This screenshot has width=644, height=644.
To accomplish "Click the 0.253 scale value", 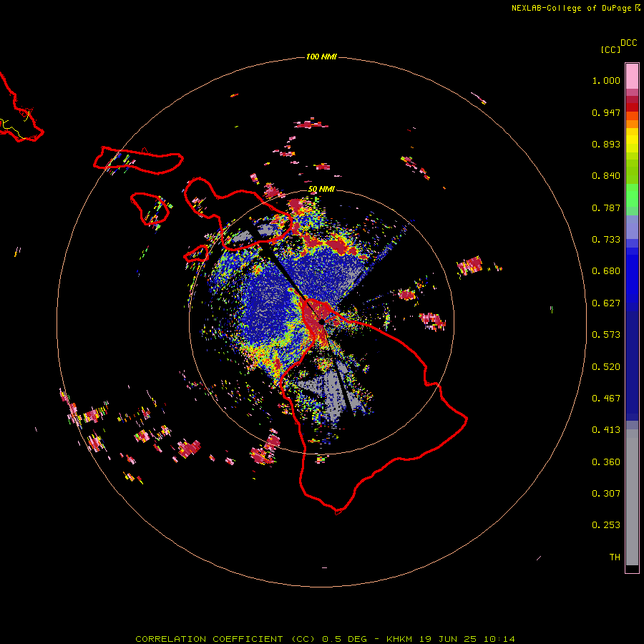I will coord(606,525).
